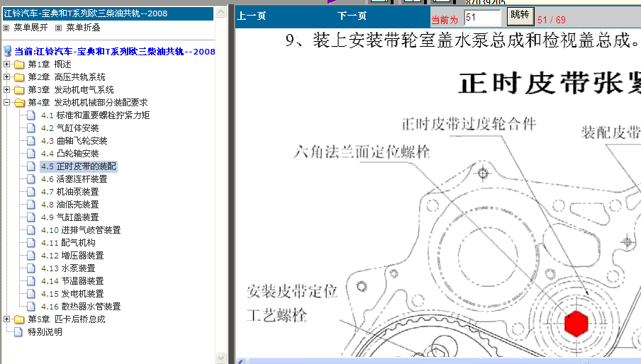The image size is (641, 364).
Task: Click page icon of 4.16 散热器水管装置
Action: (x=31, y=307)
